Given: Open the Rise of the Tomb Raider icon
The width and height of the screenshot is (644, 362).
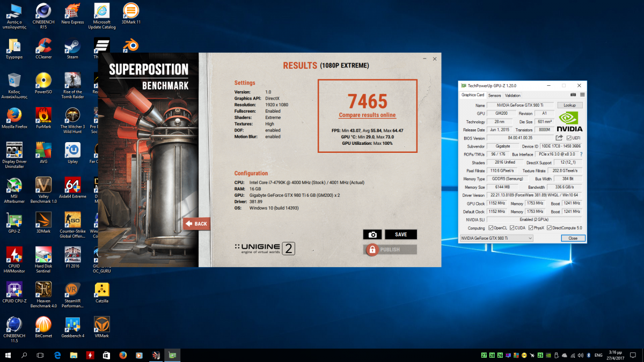Looking at the screenshot, I should (72, 86).
